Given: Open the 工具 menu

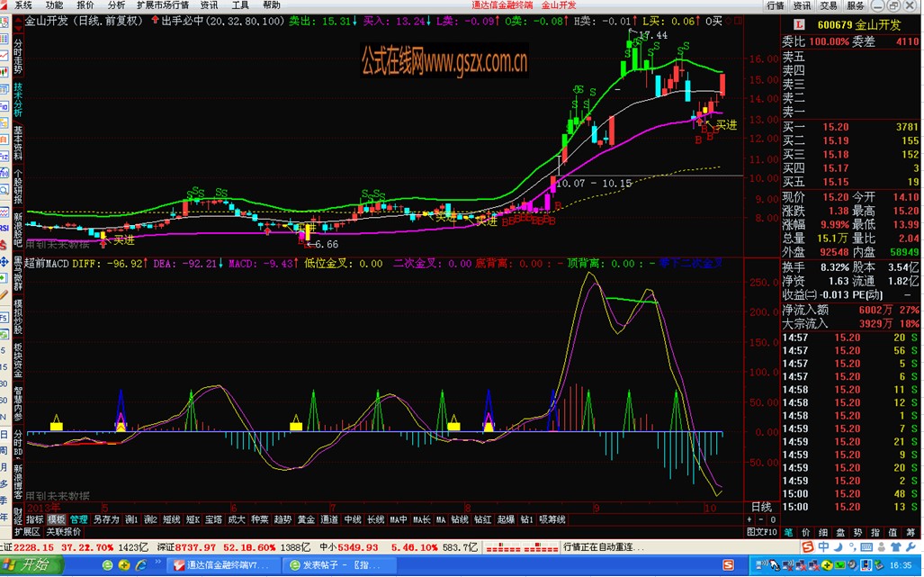Looking at the screenshot, I should pos(240,5).
